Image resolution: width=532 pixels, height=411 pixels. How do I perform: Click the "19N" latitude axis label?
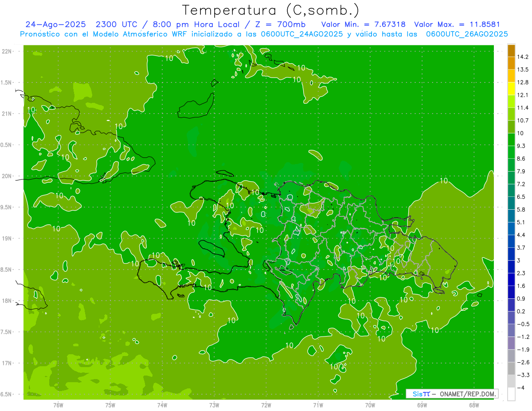point(7,238)
